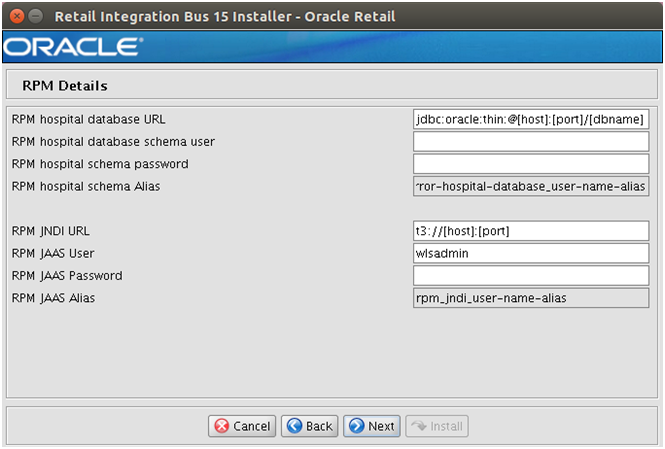This screenshot has width=665, height=449.
Task: Click the RPM Details heading
Action: pos(65,86)
